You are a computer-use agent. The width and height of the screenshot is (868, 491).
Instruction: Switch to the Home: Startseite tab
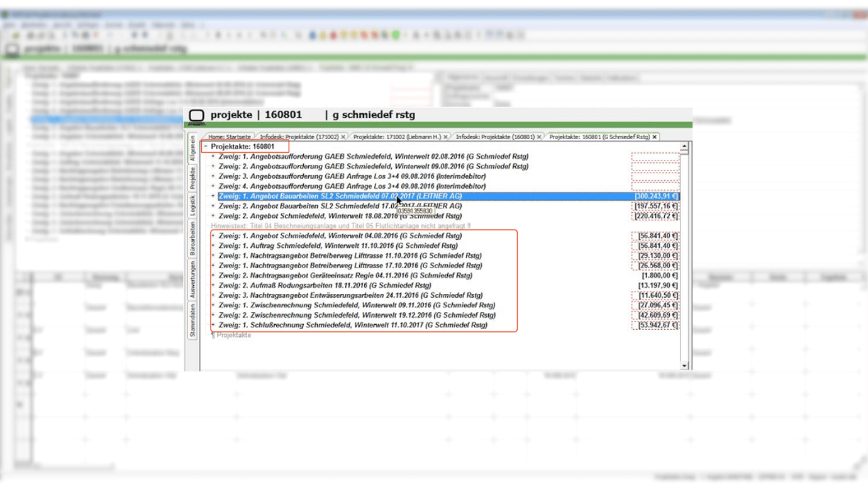click(x=230, y=137)
